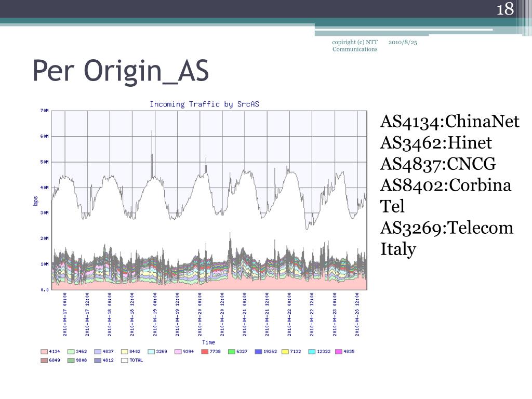Select the 'AS3462:Hinet' line

point(436,143)
